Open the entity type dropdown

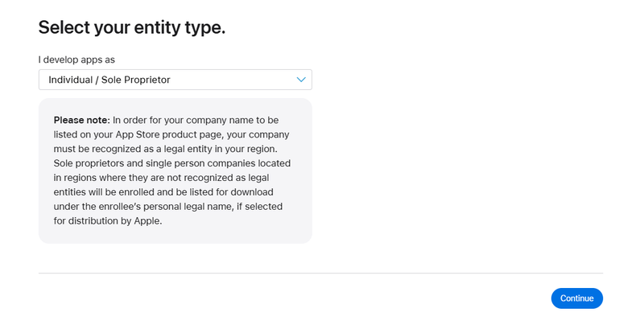175,80
